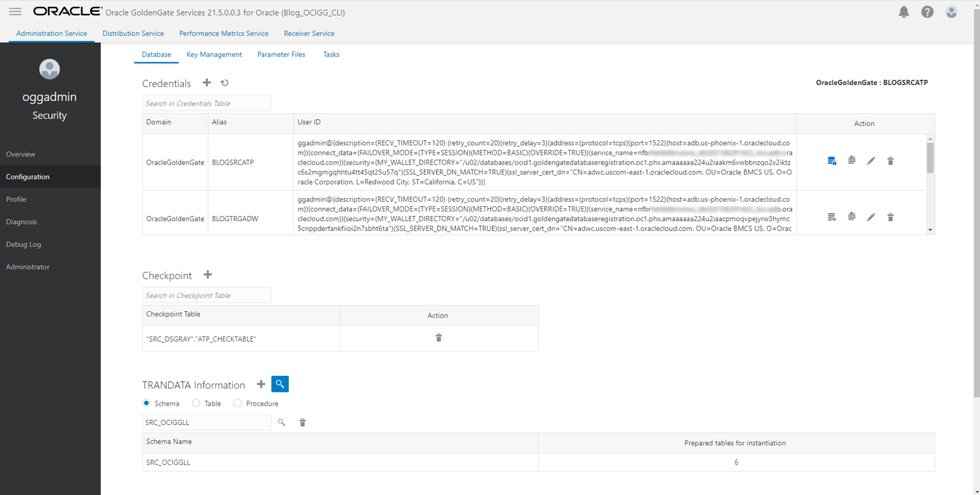Add a new credential
This screenshot has width=980, height=495.
207,83
